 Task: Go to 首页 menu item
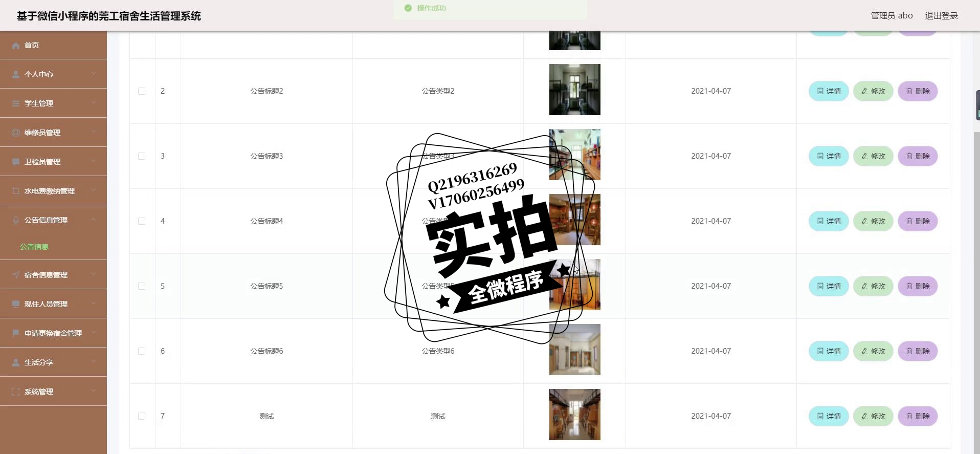(x=53, y=45)
